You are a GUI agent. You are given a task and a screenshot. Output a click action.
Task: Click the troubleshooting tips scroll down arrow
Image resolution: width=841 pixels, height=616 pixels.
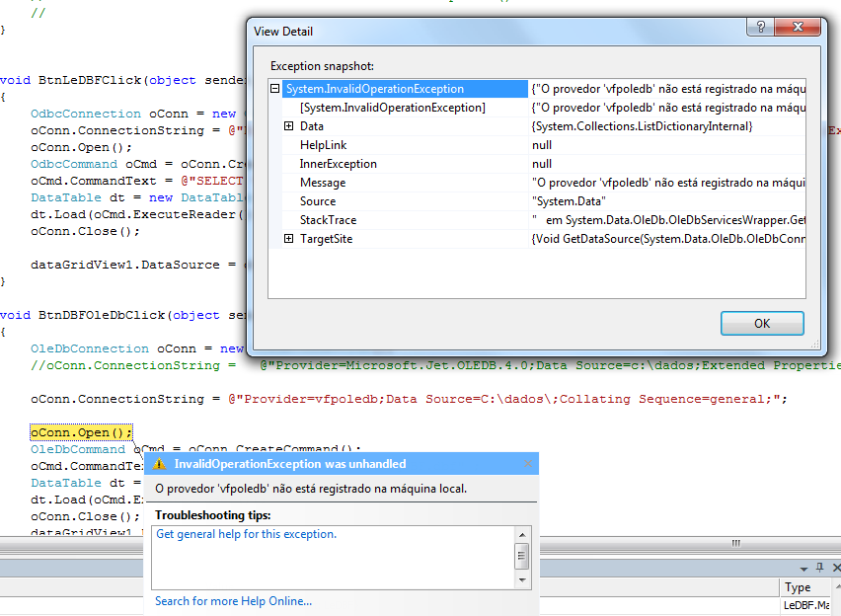pos(522,580)
